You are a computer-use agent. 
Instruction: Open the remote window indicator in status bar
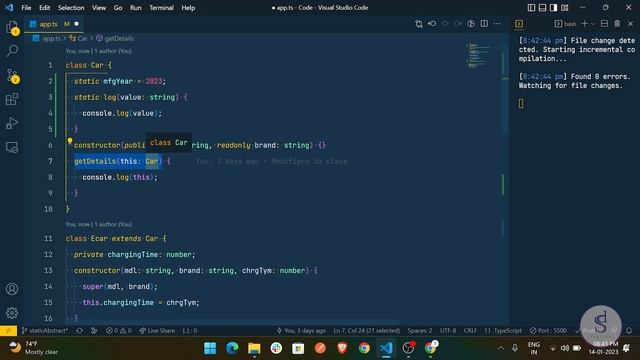tap(8, 331)
